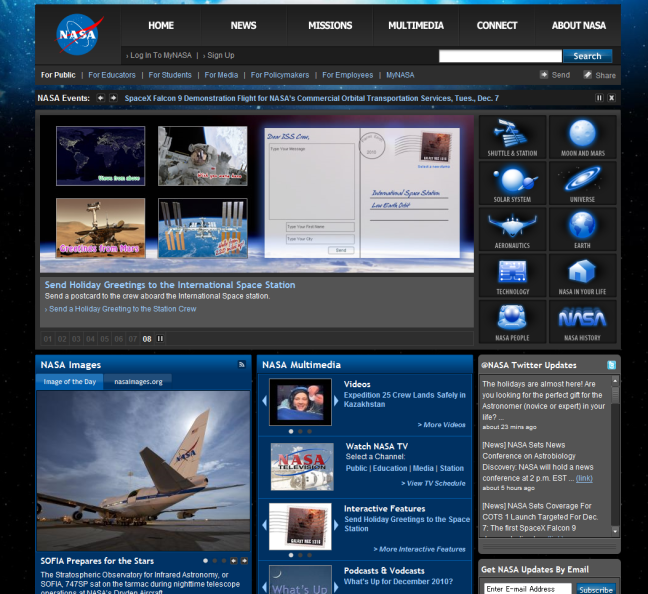
Task: Show next Interactive Features item
Action: 336,525
